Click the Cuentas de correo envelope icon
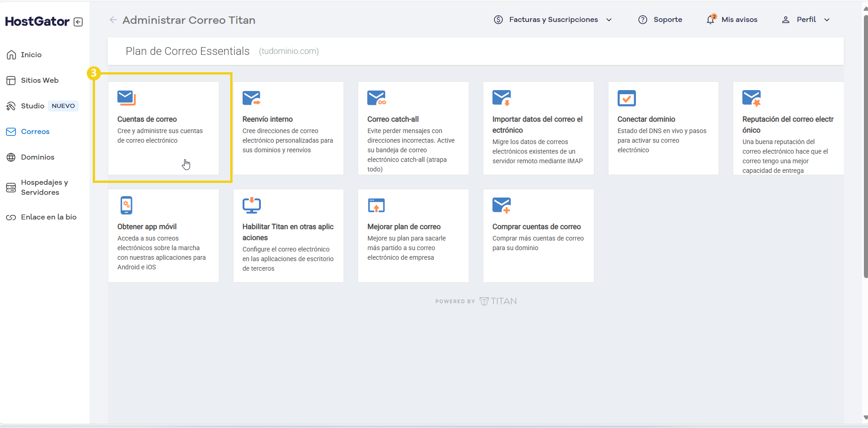Screen dimensions: 868x428 point(127,98)
